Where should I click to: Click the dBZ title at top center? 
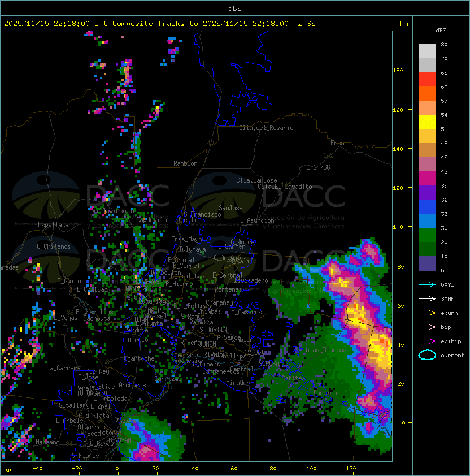pyautogui.click(x=235, y=8)
